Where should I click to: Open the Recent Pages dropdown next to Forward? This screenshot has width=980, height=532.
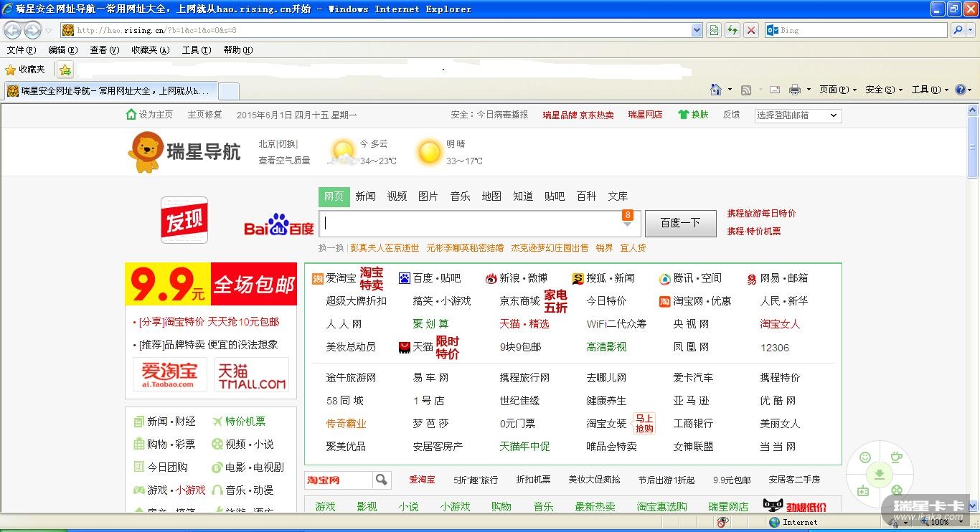click(x=48, y=30)
